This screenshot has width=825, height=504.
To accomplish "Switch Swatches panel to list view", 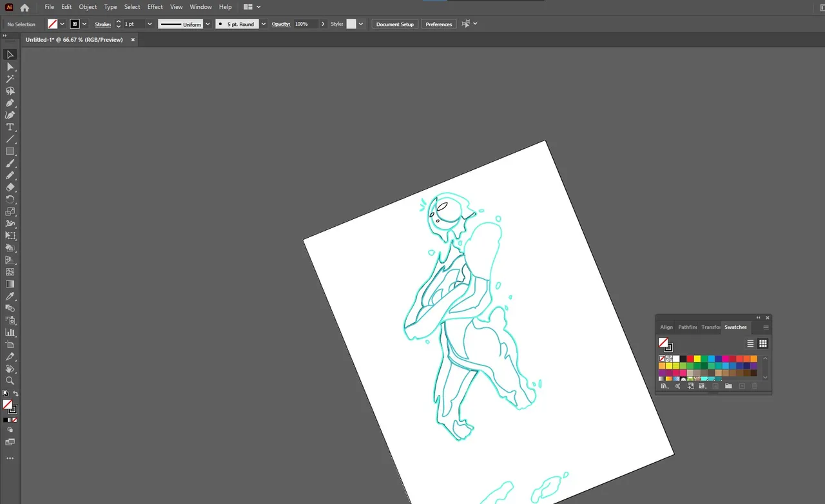I will coord(750,344).
